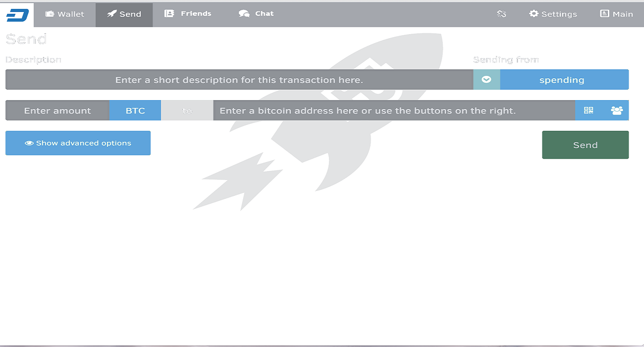This screenshot has width=644, height=347.
Task: Click the chat bubbles icon
Action: coord(244,14)
